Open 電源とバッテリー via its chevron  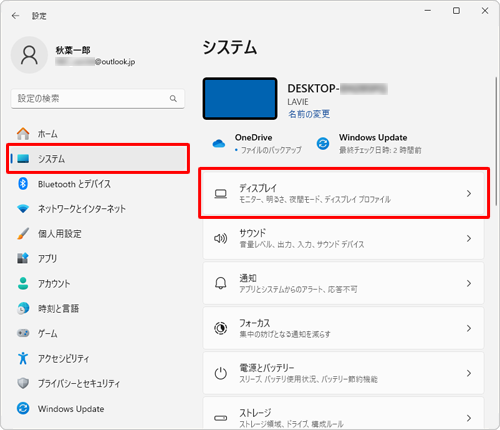[x=469, y=373]
